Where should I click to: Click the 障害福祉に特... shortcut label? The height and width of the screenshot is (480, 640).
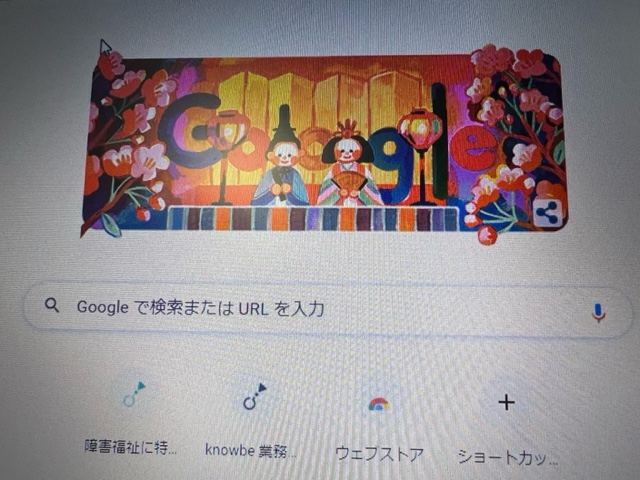[131, 447]
